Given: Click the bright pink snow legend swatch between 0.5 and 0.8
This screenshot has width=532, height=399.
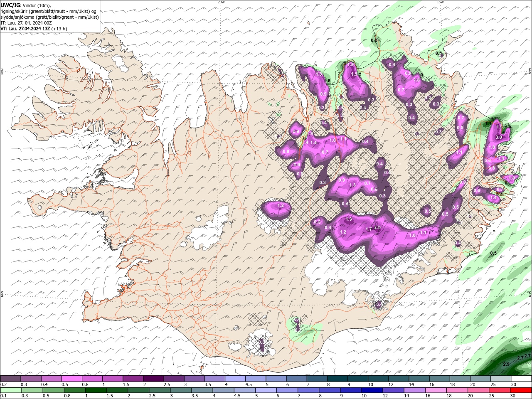Looking at the screenshot, I should tap(71, 379).
